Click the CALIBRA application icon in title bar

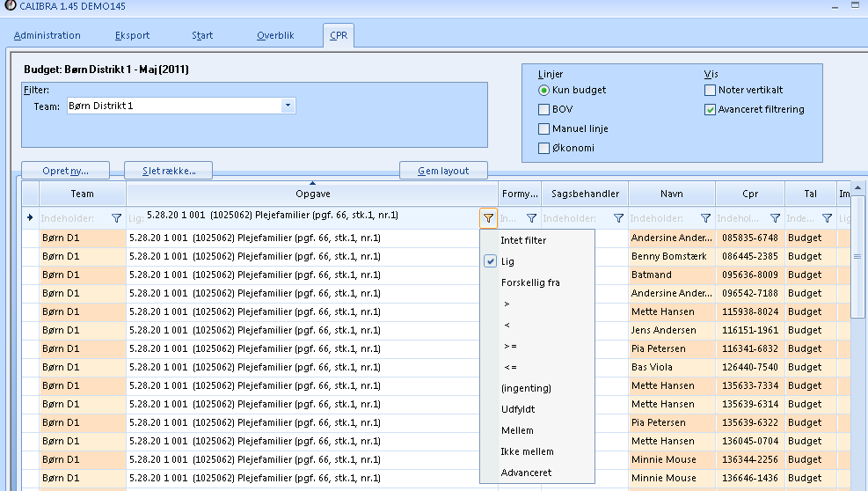(10, 6)
